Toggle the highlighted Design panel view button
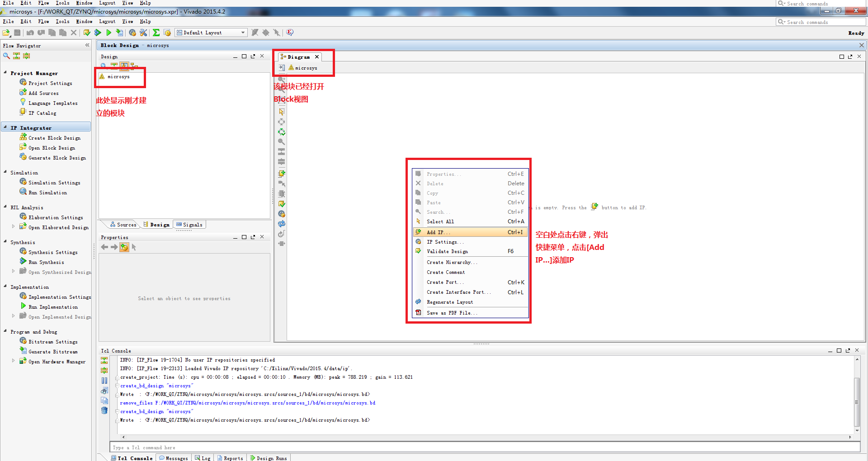Viewport: 868px width, 461px height. 124,66
